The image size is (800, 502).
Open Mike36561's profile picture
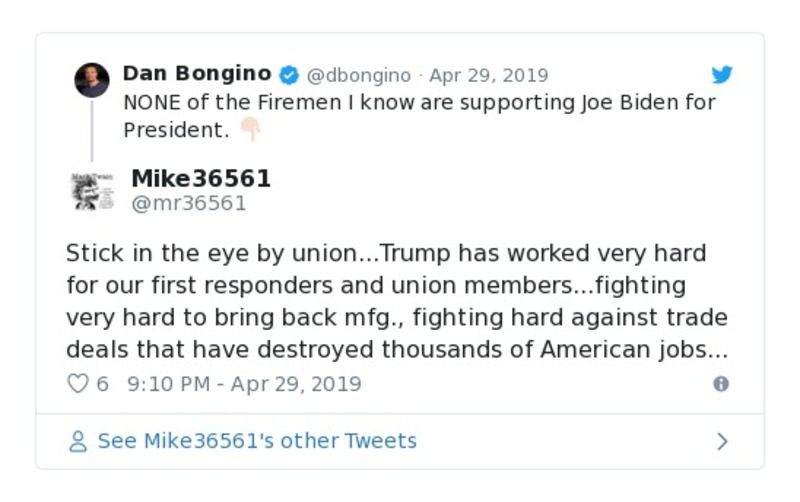pyautogui.click(x=92, y=190)
